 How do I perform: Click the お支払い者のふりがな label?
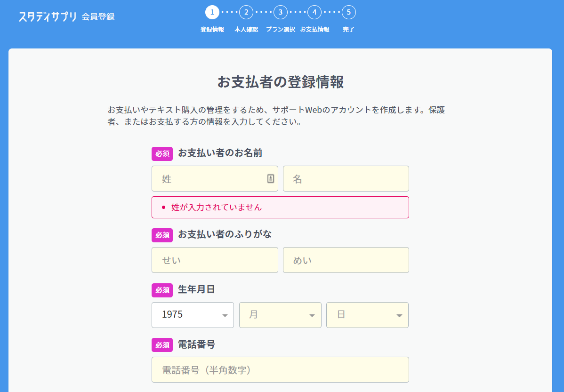225,234
